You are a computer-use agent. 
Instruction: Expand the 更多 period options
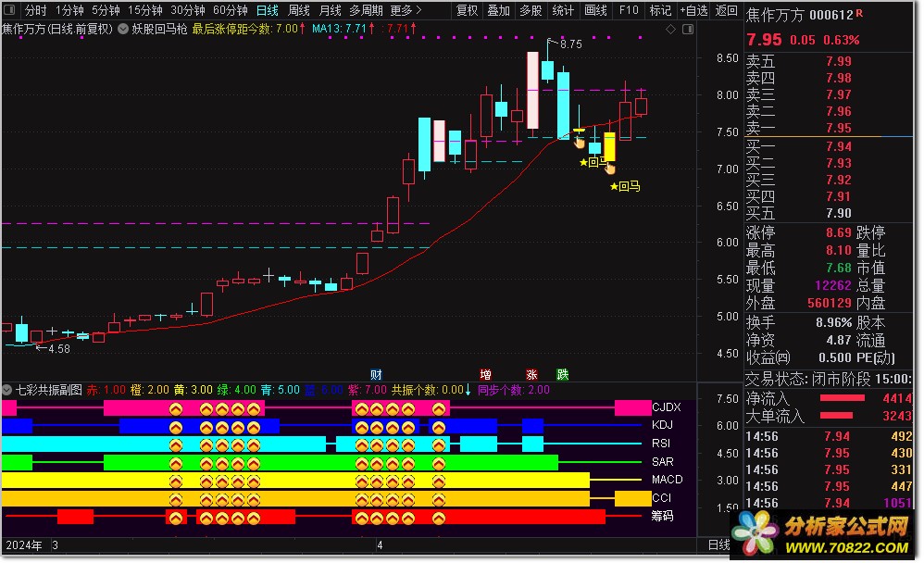pyautogui.click(x=406, y=10)
